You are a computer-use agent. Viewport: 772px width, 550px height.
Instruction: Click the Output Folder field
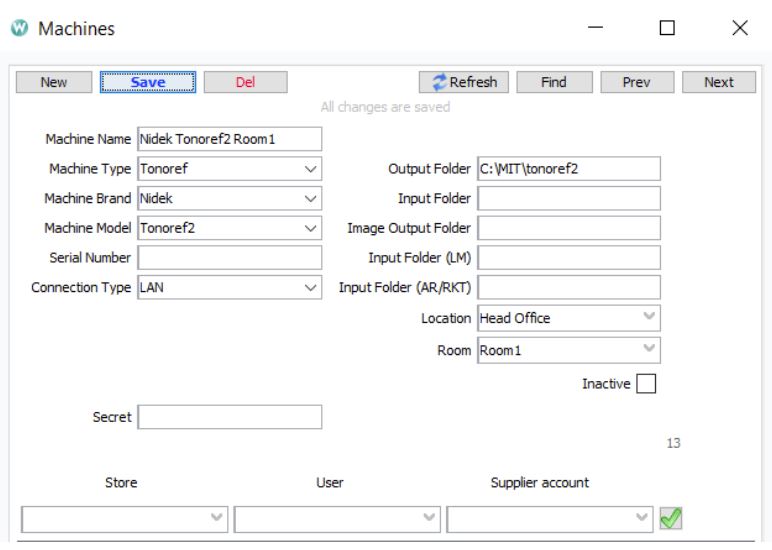pos(569,169)
